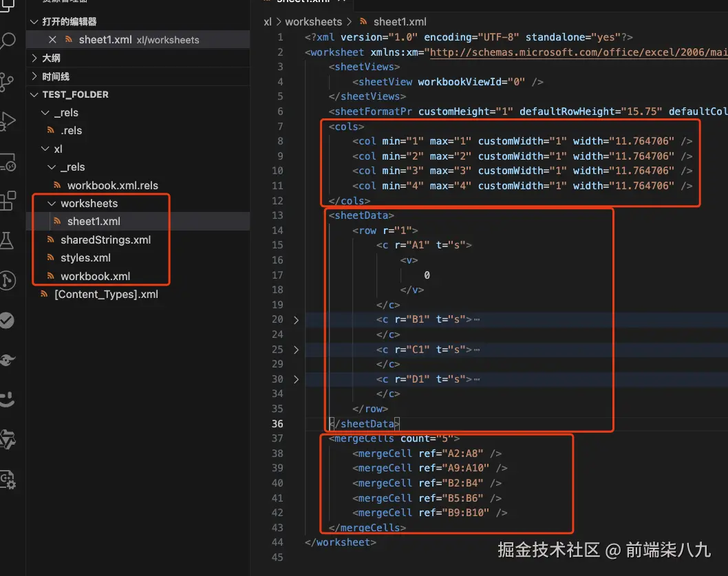Screen dimensions: 728x576
Task: Click the smiley face activity bar icon
Action: [x=8, y=399]
